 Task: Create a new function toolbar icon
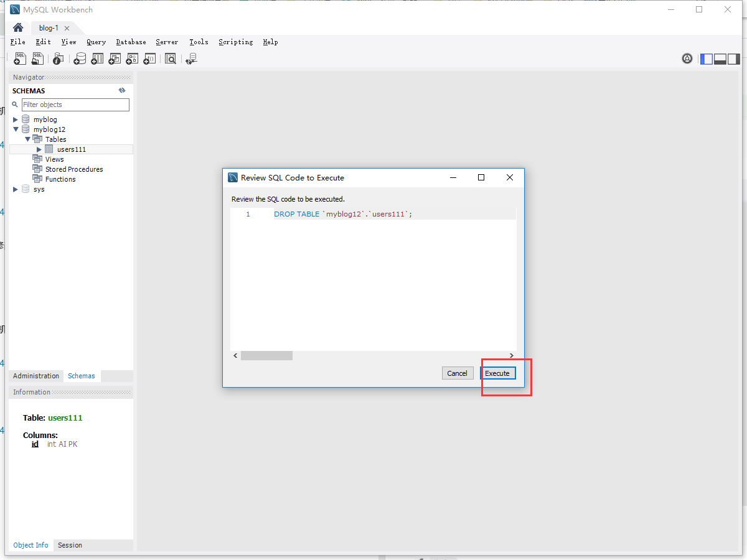149,58
